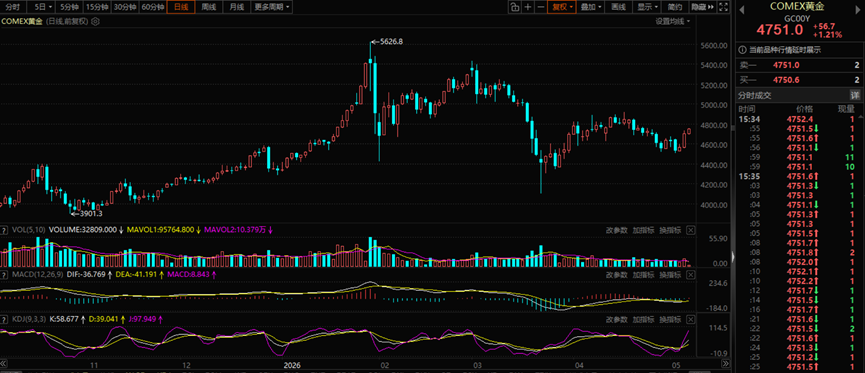This screenshot has height=373, width=865.
Task: Click 换指标 in the MACD panel
Action: click(x=670, y=275)
